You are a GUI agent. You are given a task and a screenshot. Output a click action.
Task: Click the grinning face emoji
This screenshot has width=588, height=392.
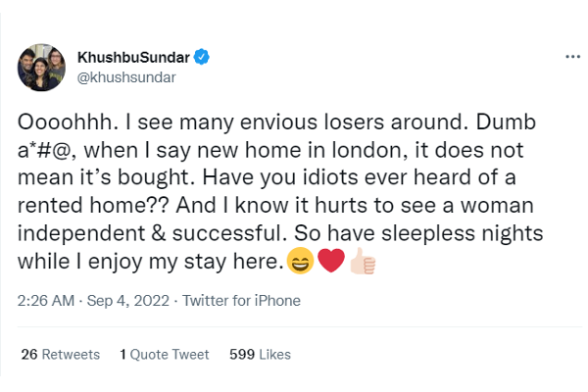tap(301, 263)
